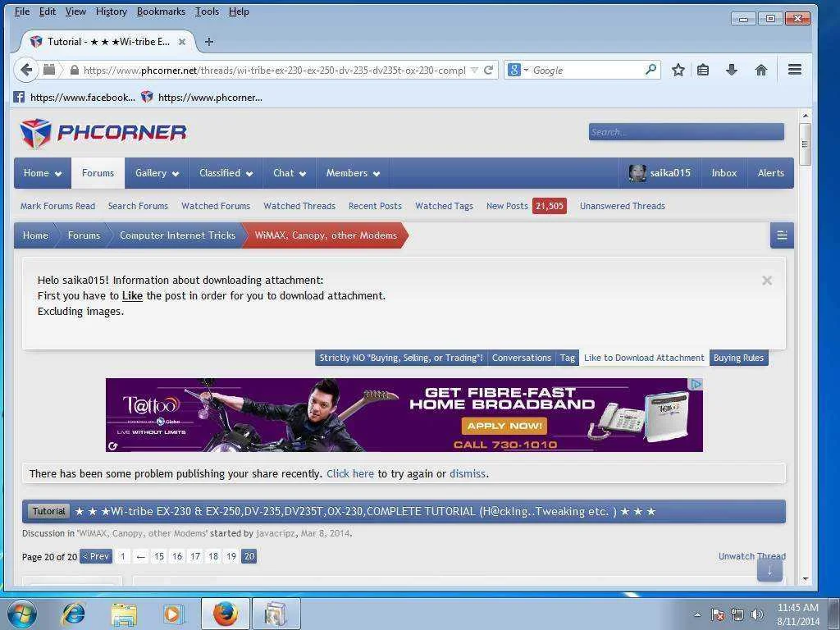Switch to Firefox in the taskbar
Screen dimensions: 840x630
click(226, 614)
